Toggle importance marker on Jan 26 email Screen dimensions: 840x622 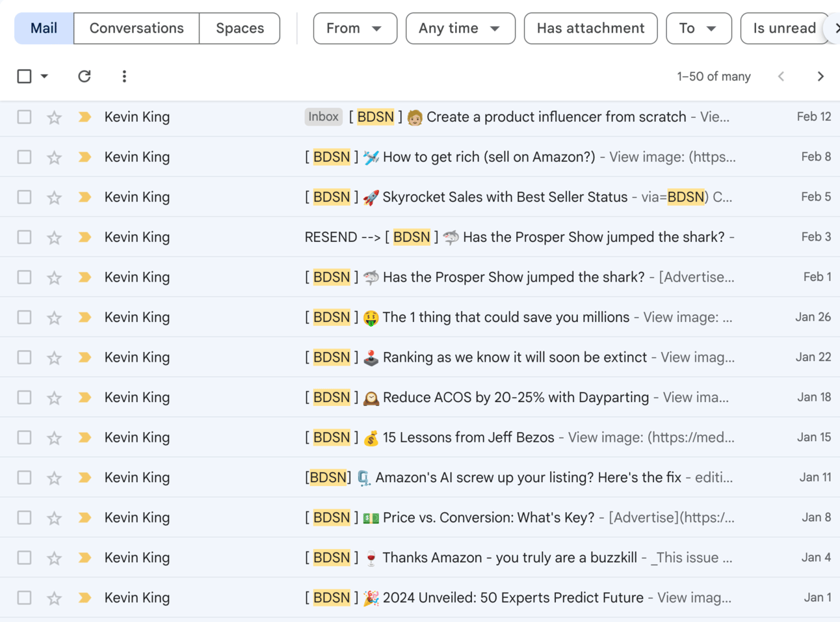[85, 318]
